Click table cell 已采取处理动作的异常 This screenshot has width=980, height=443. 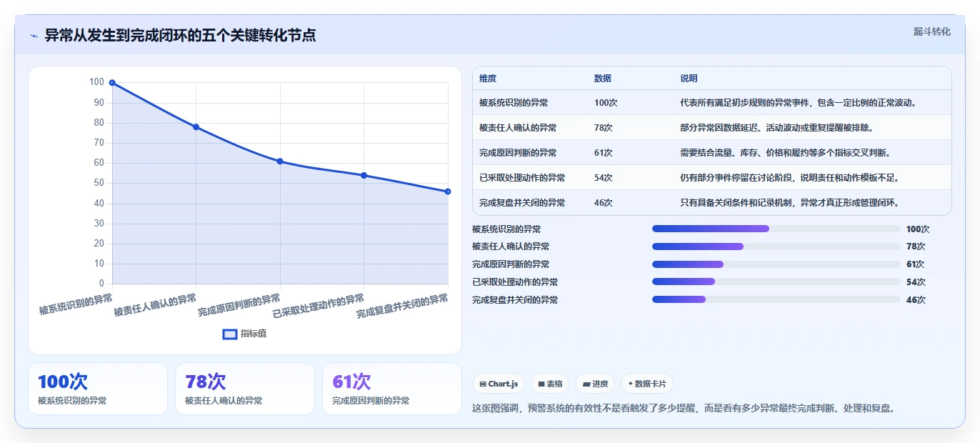[x=522, y=178]
